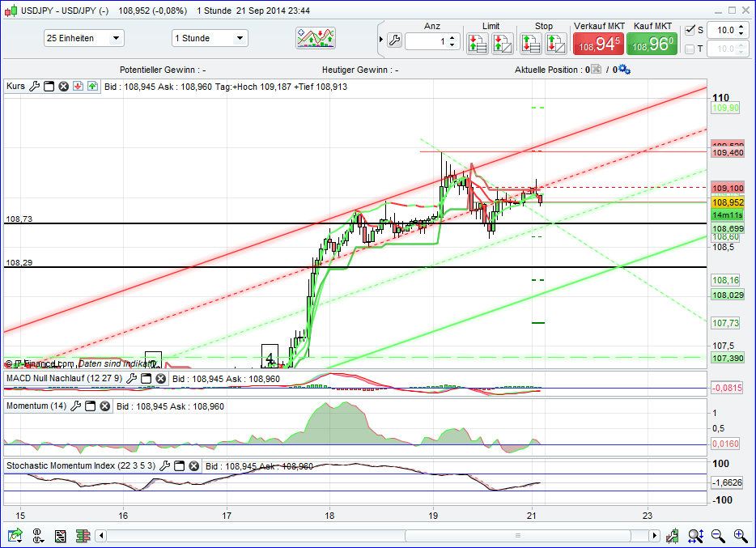Open the order settings wrench beside Anz
Viewport: 756px width, 548px height.
[x=396, y=39]
